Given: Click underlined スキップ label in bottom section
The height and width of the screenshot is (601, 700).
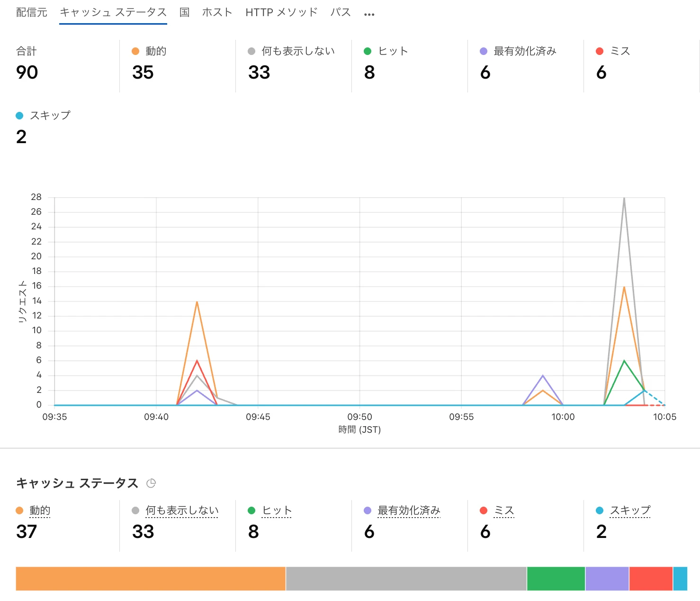Looking at the screenshot, I should click(x=630, y=510).
